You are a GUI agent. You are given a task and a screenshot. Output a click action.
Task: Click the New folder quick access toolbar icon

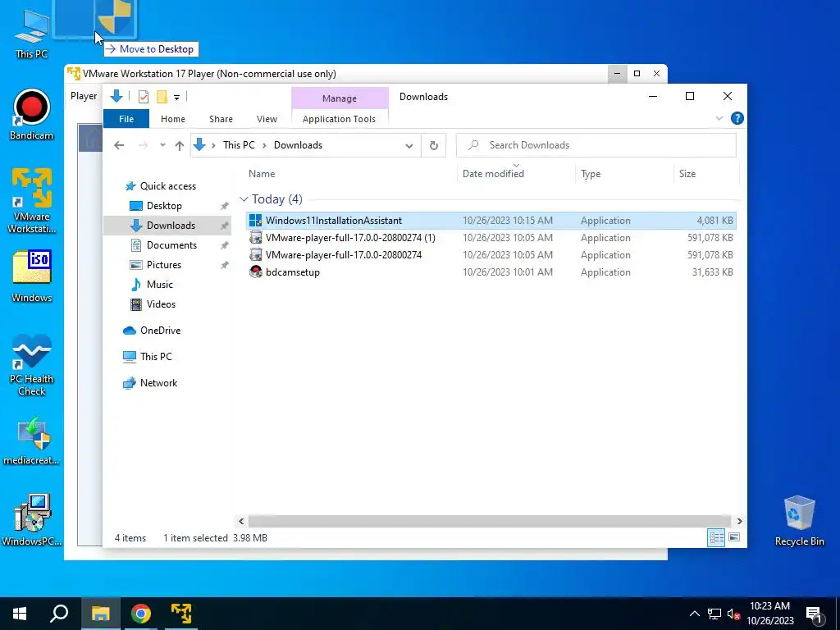click(162, 97)
